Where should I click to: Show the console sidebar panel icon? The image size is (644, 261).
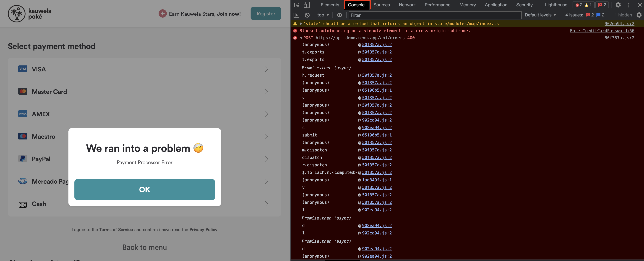[297, 15]
